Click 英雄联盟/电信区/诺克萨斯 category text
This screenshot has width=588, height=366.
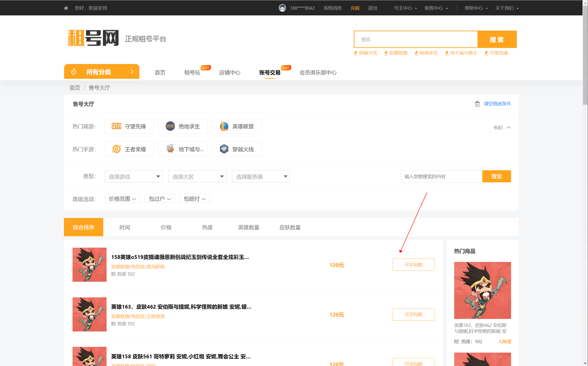[x=138, y=267]
